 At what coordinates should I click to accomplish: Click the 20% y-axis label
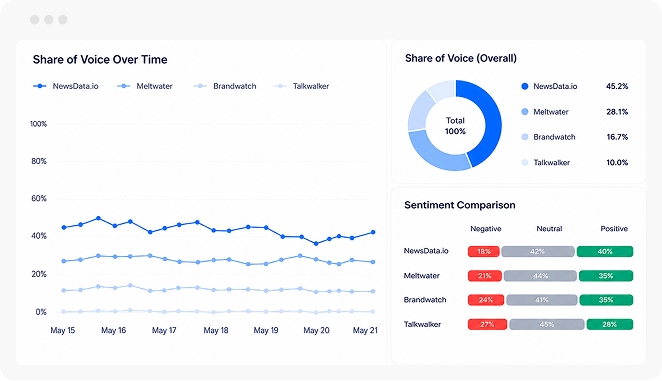pyautogui.click(x=39, y=274)
